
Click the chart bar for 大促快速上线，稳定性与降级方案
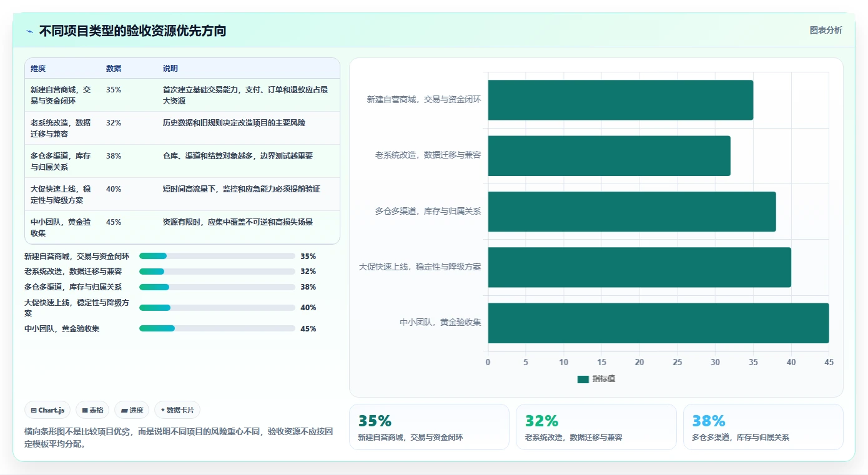click(639, 267)
